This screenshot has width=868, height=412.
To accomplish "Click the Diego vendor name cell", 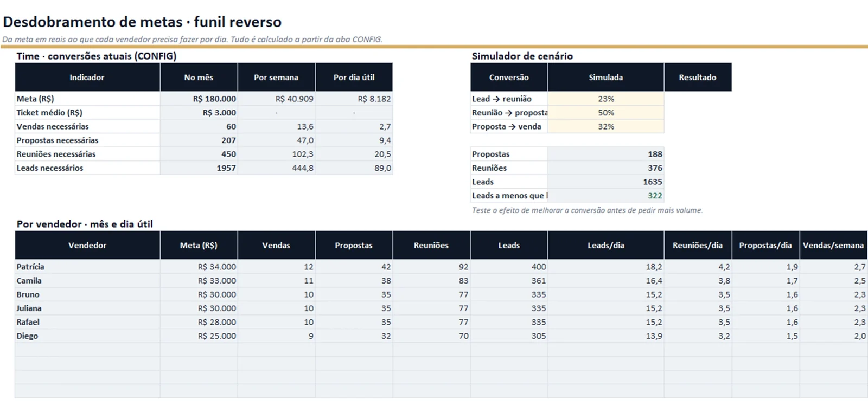I will click(87, 336).
